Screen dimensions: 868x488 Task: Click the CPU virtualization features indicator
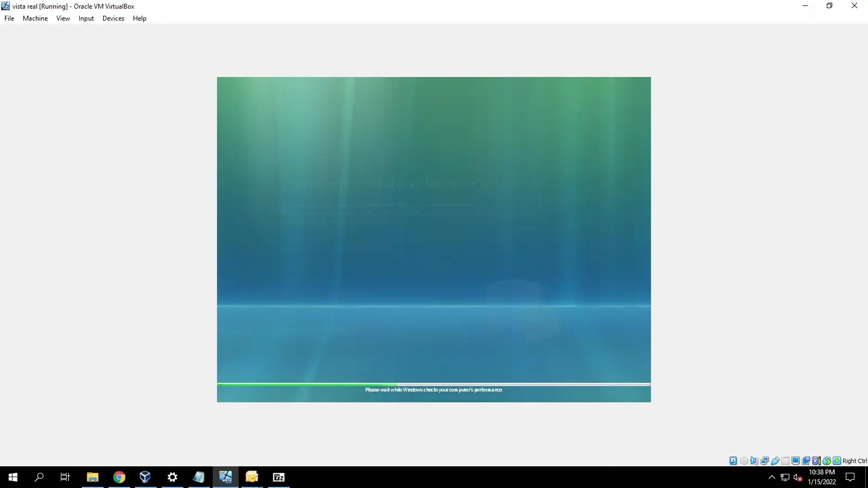pyautogui.click(x=816, y=461)
